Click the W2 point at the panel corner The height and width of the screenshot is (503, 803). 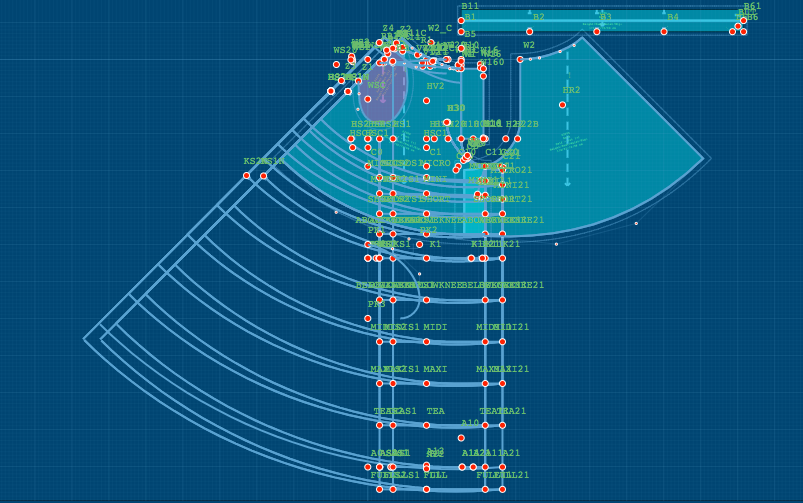(x=520, y=59)
